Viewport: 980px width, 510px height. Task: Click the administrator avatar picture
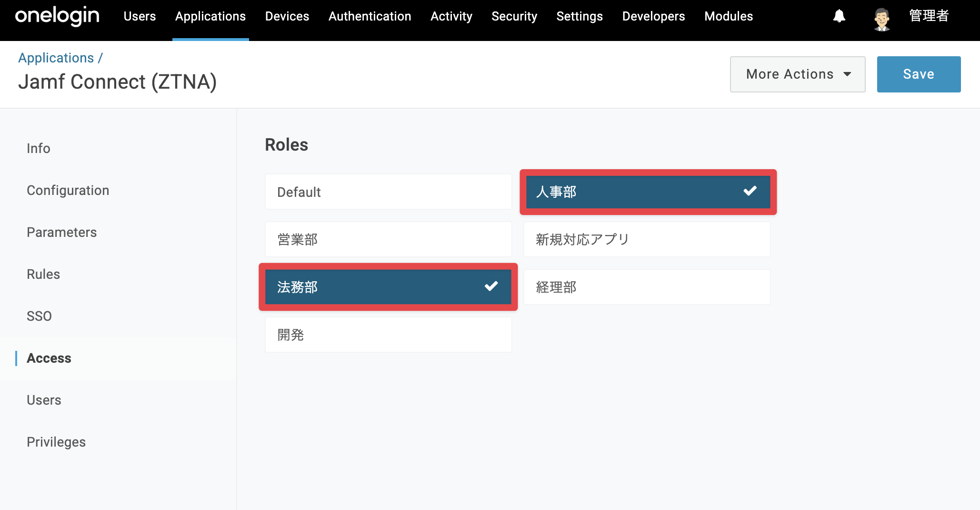pyautogui.click(x=882, y=19)
